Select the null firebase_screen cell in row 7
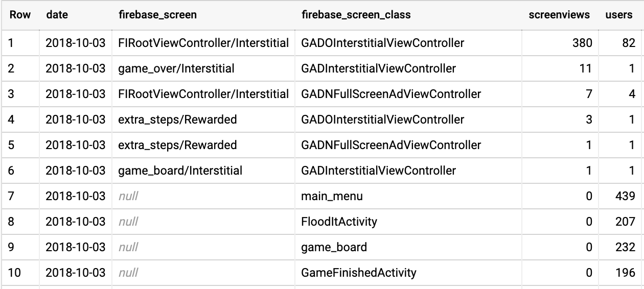644x289 pixels. (128, 196)
